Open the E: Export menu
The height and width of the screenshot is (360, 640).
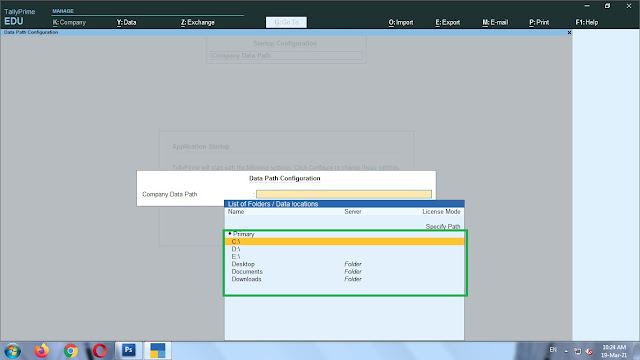point(447,22)
